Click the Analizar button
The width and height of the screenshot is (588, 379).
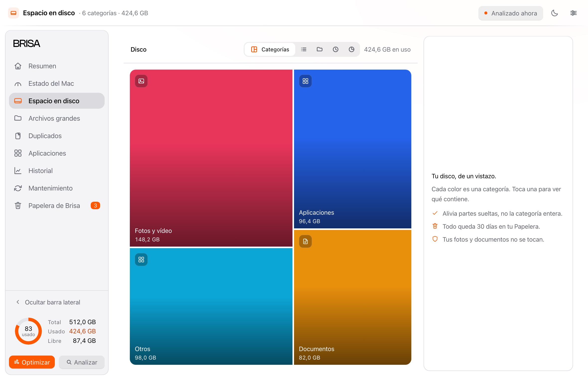(82, 362)
